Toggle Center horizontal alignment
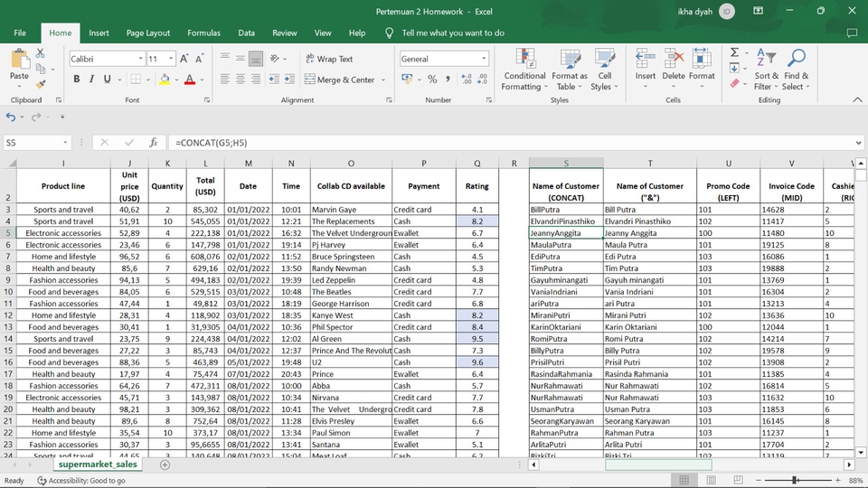868x488 pixels. 241,80
